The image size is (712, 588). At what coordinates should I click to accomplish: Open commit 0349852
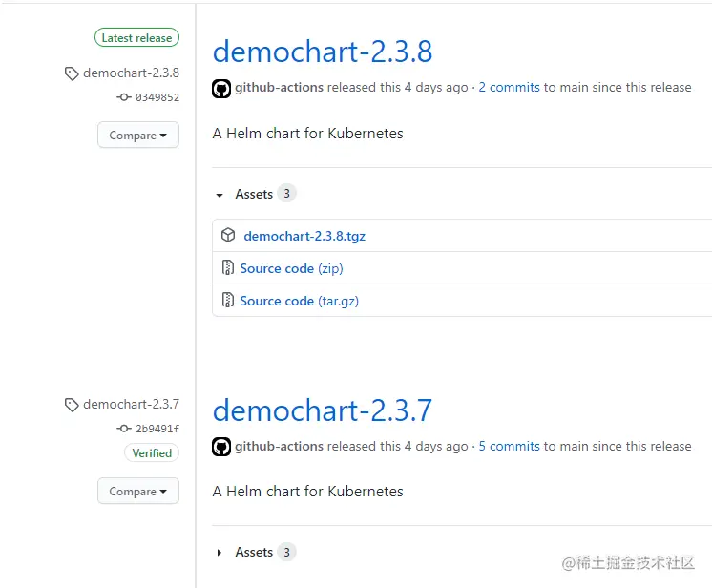[x=157, y=97]
